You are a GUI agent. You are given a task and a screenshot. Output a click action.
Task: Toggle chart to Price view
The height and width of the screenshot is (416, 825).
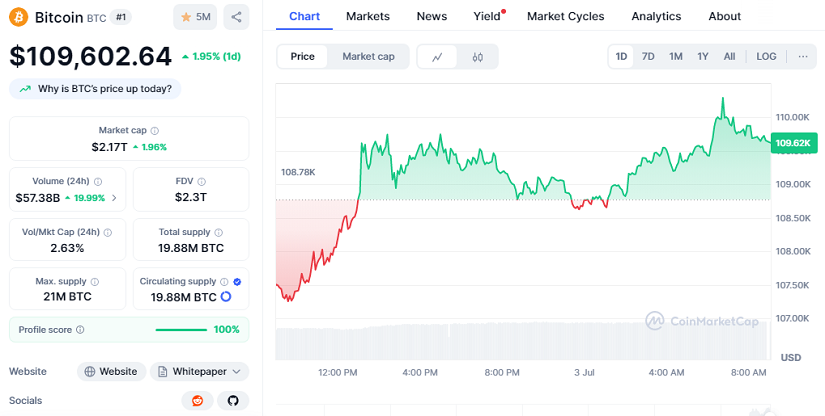click(303, 57)
